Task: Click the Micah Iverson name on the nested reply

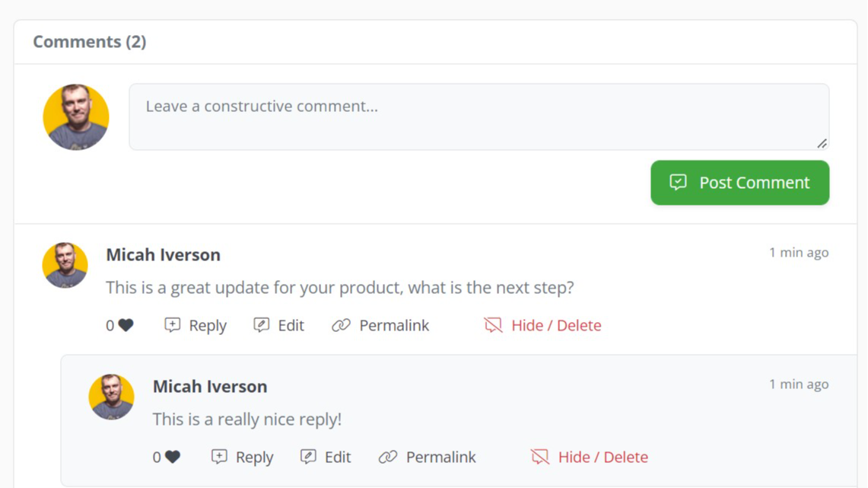Action: pos(210,387)
